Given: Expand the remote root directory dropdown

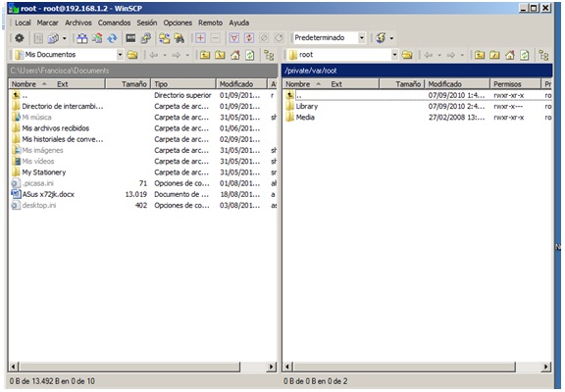Looking at the screenshot, I should 395,55.
